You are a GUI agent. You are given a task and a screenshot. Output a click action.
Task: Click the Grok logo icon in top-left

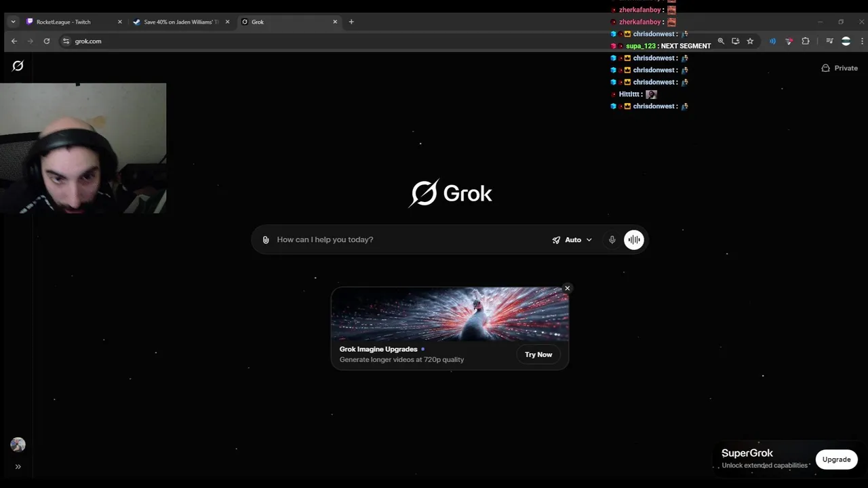pos(18,66)
